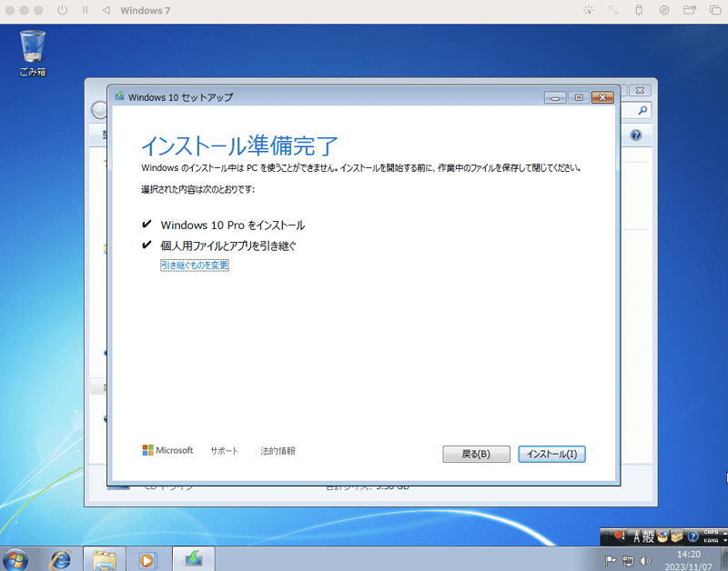
Task: Click the Windows 10 setup title bar icon
Action: 120,96
